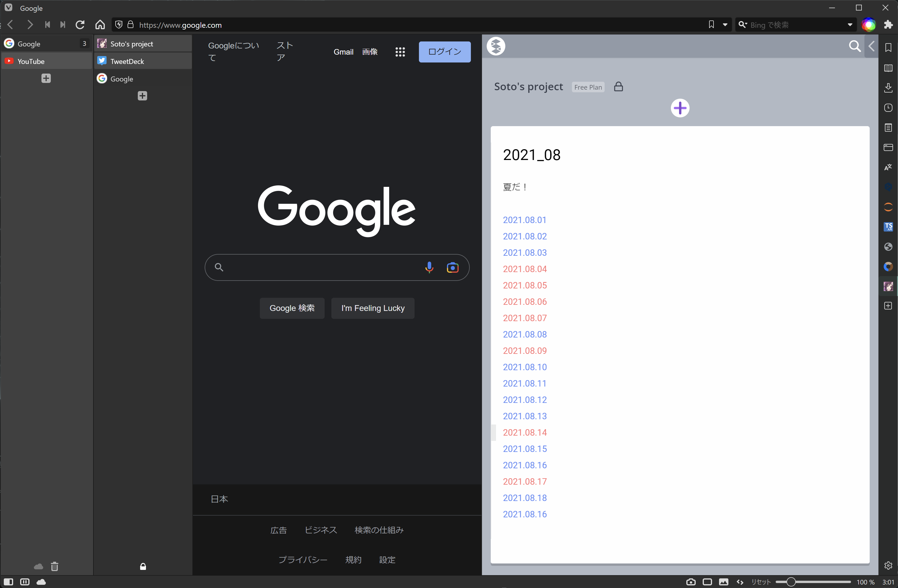Click Google apps grid icon

click(x=400, y=52)
